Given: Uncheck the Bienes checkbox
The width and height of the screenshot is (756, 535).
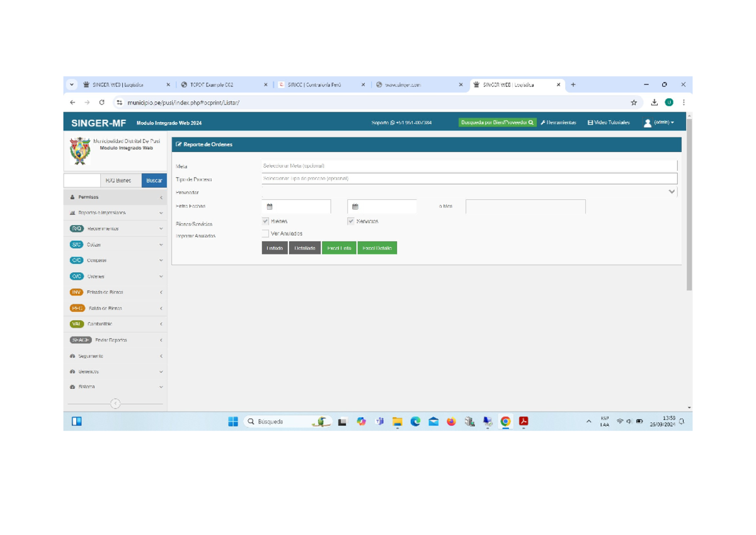Looking at the screenshot, I should pos(265,221).
